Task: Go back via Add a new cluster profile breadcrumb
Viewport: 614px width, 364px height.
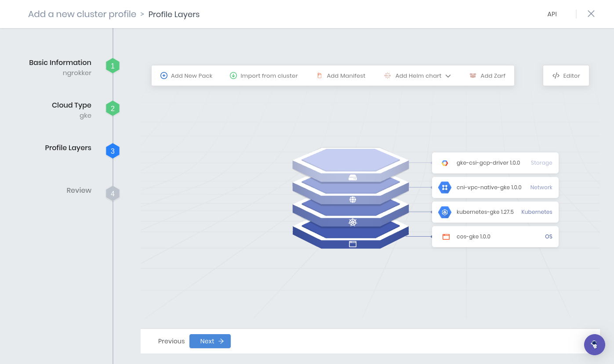Action: pyautogui.click(x=82, y=14)
